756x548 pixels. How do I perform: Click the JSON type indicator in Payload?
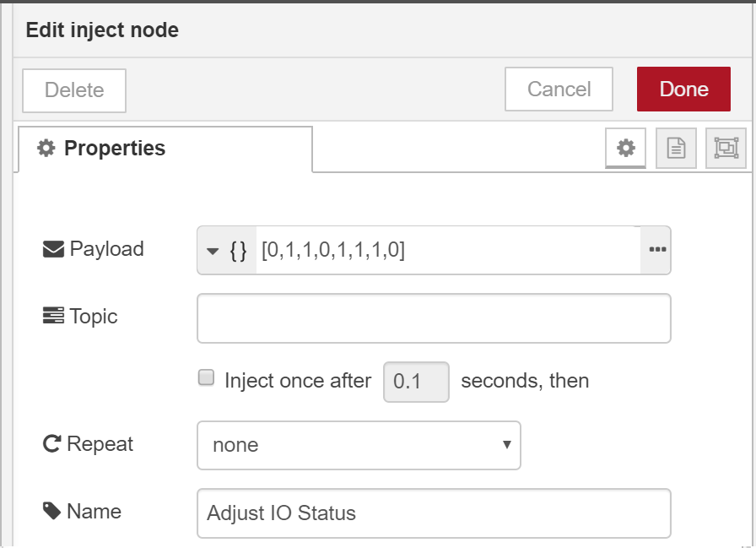(x=239, y=250)
